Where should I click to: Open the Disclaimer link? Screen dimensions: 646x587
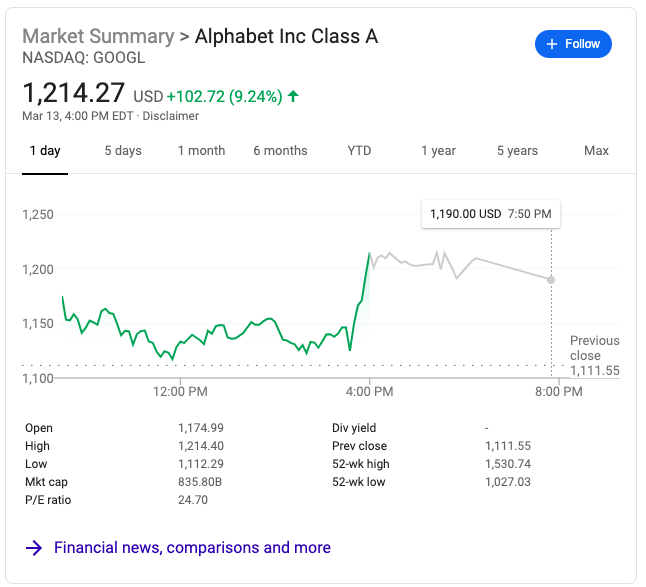pos(172,116)
